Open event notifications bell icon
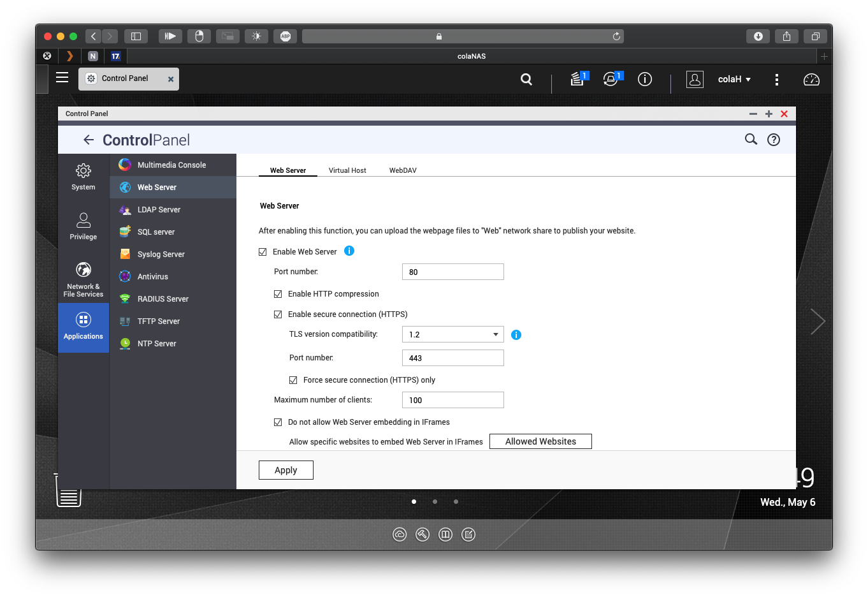Screen dimensions: 868x597 (611, 79)
